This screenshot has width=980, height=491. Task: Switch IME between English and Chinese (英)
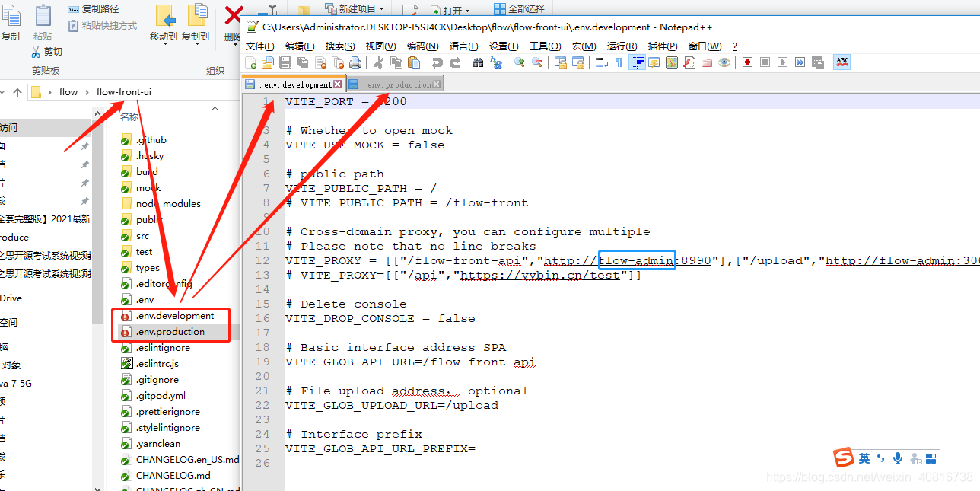pos(864,458)
